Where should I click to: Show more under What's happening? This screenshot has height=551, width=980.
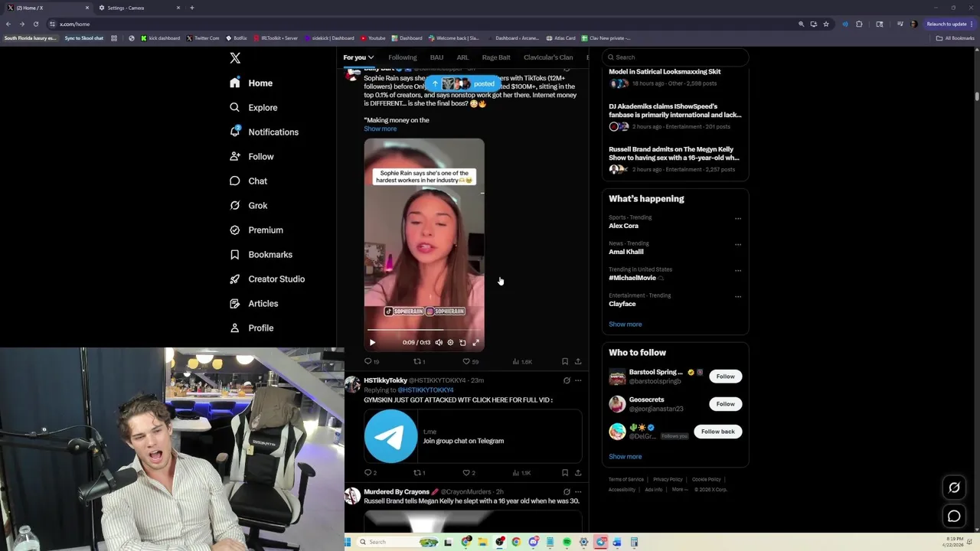625,324
